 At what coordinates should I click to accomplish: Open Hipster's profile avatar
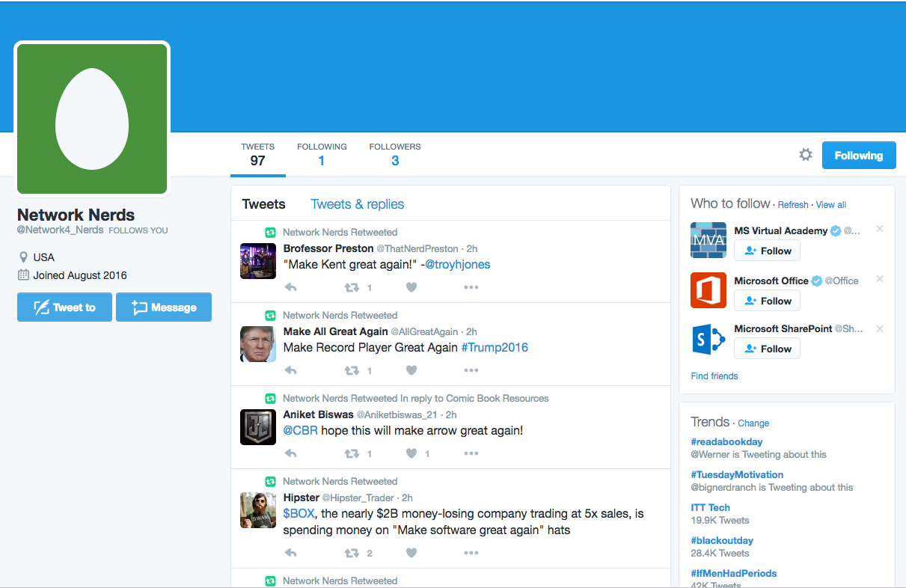pyautogui.click(x=258, y=510)
